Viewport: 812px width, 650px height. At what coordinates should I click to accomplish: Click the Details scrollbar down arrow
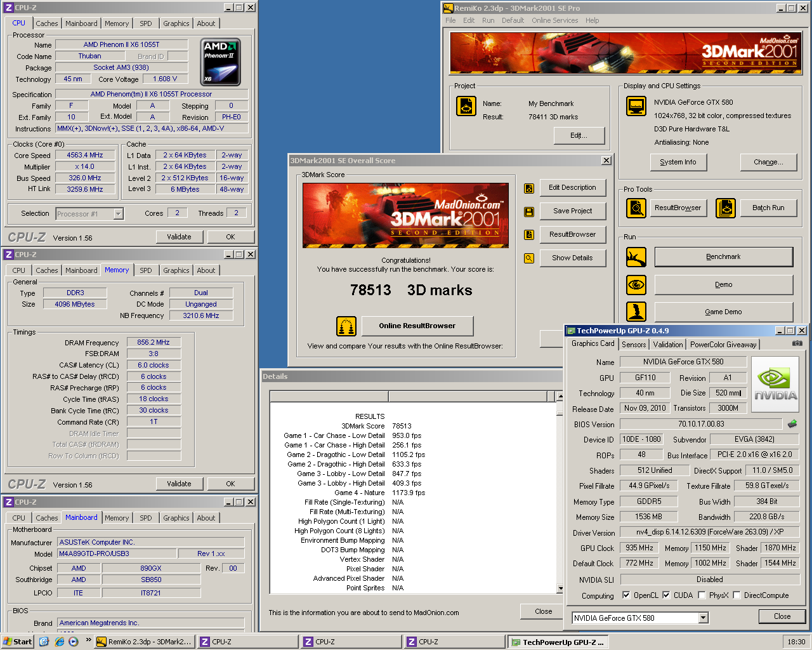(x=560, y=588)
